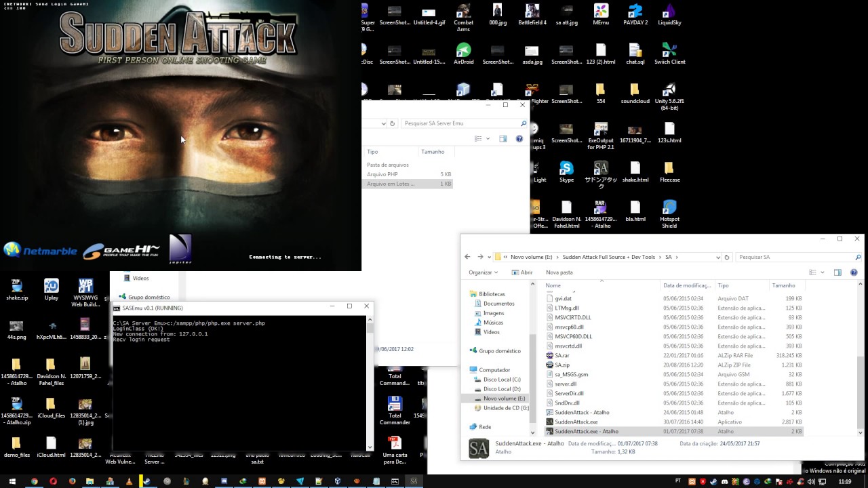
Task: Launch Unity 5.6.2f1 desktop shortcut
Action: (x=669, y=96)
